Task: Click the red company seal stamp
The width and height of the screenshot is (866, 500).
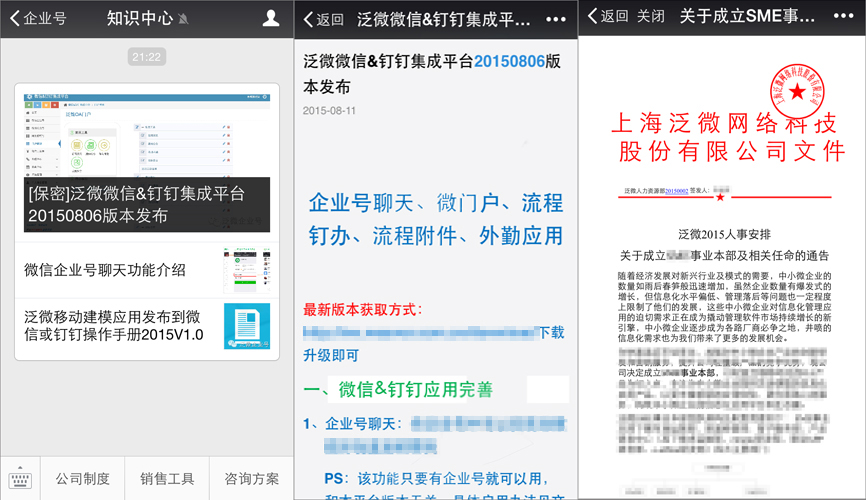Action: 797,92
